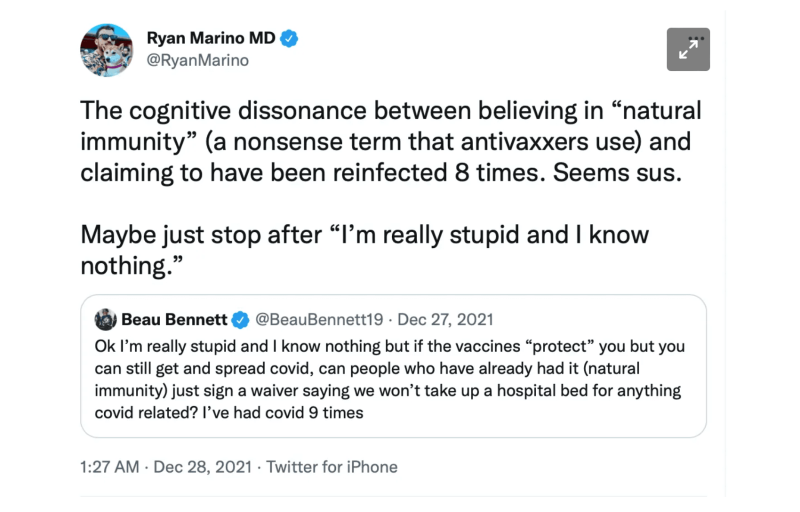Viewport: 800px width, 512px height.
Task: Click the "Seems sus." sentence
Action: (617, 172)
